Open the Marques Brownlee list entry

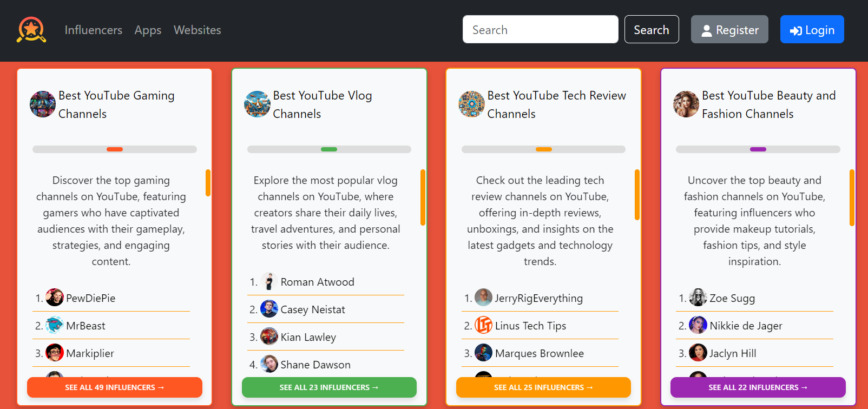[x=540, y=353]
